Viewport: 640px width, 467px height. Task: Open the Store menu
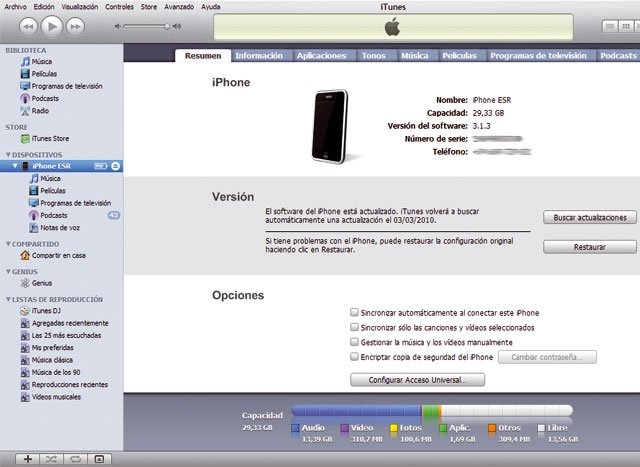click(x=149, y=7)
